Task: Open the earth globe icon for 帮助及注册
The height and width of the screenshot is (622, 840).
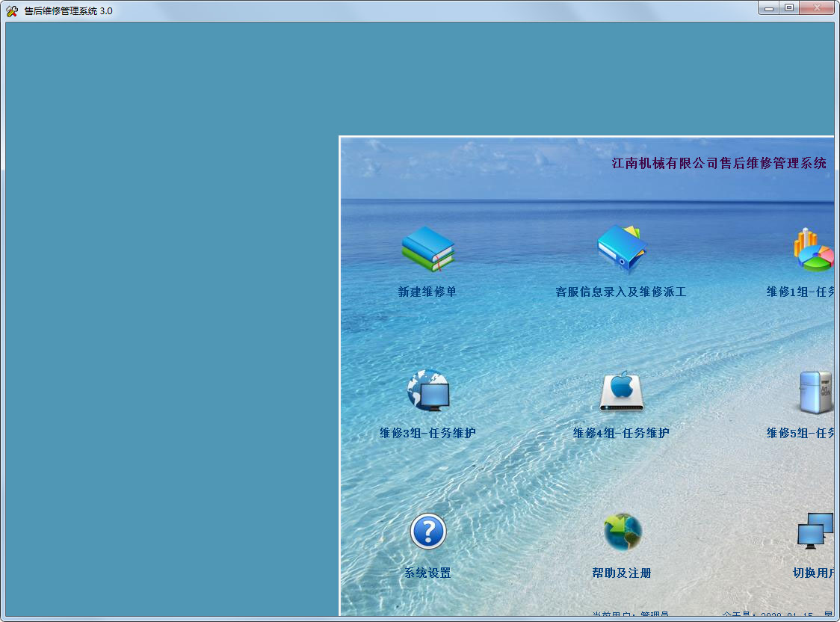Action: pyautogui.click(x=622, y=532)
